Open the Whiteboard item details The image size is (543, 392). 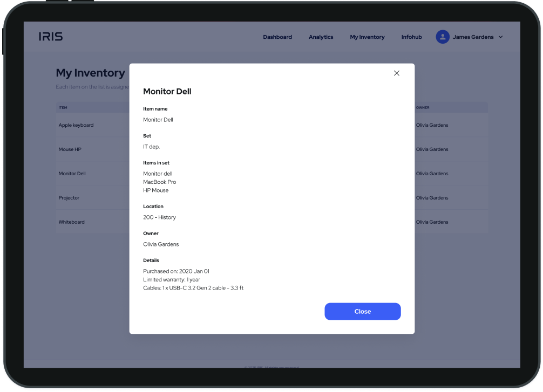71,222
